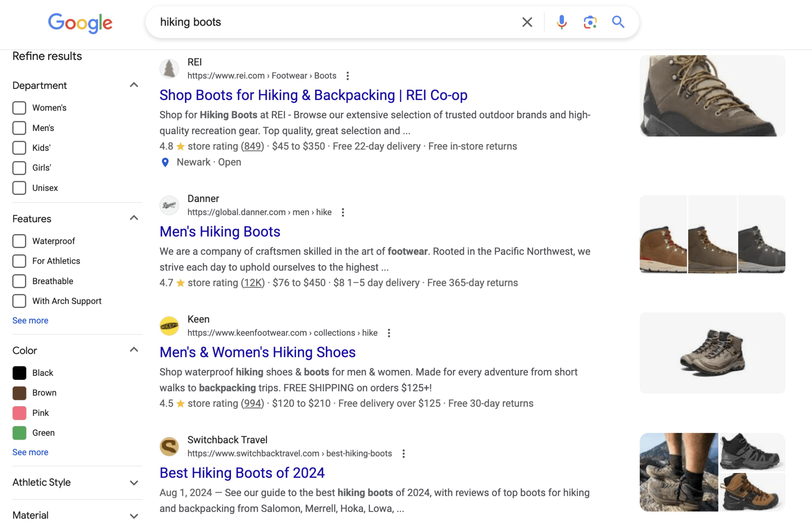Click the rei.com Footwear Boots breadcrumb URL
This screenshot has width=812, height=527.
pos(262,76)
